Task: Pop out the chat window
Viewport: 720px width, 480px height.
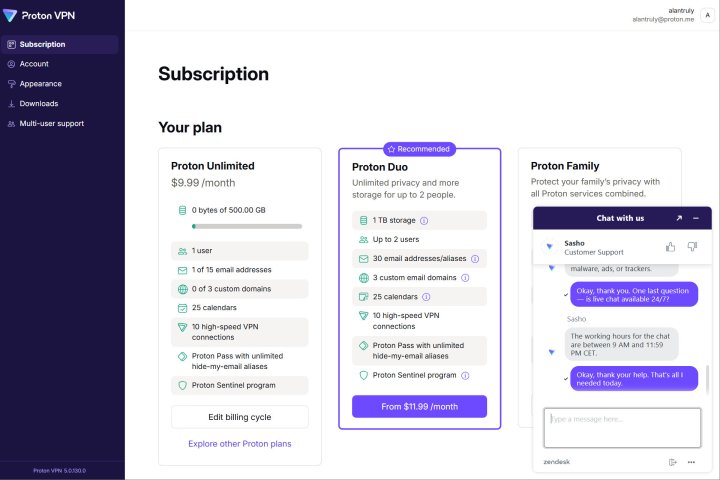Action: click(x=678, y=218)
